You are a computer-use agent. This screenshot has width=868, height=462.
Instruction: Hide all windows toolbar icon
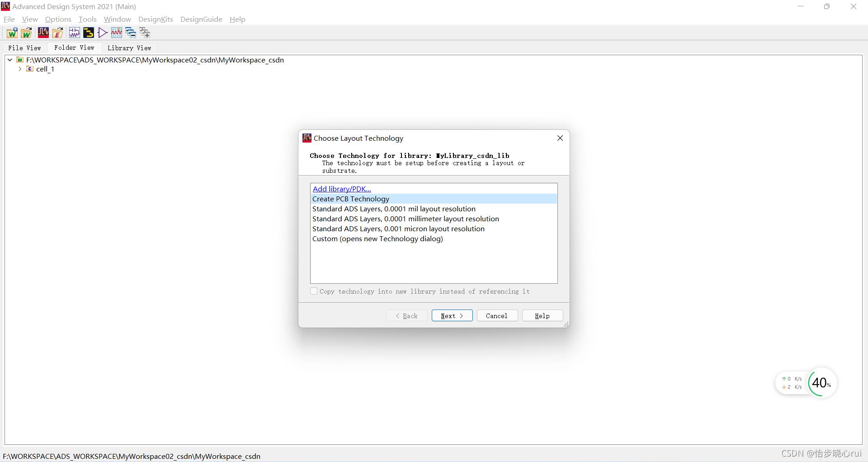[x=131, y=33]
